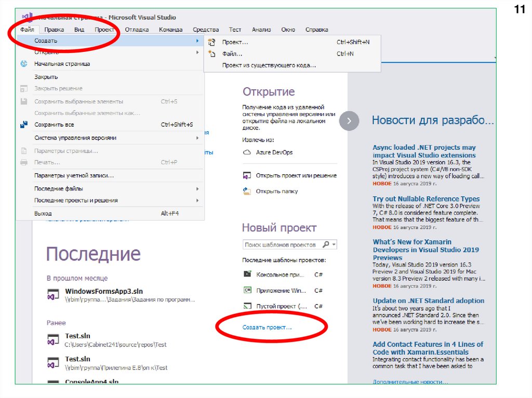Click the Консольное приложение template icon
Viewport: 532px width, 398px height.
point(248,274)
